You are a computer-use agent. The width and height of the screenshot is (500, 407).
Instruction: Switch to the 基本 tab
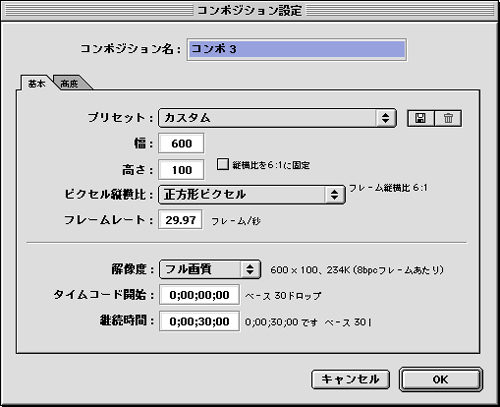tap(36, 83)
